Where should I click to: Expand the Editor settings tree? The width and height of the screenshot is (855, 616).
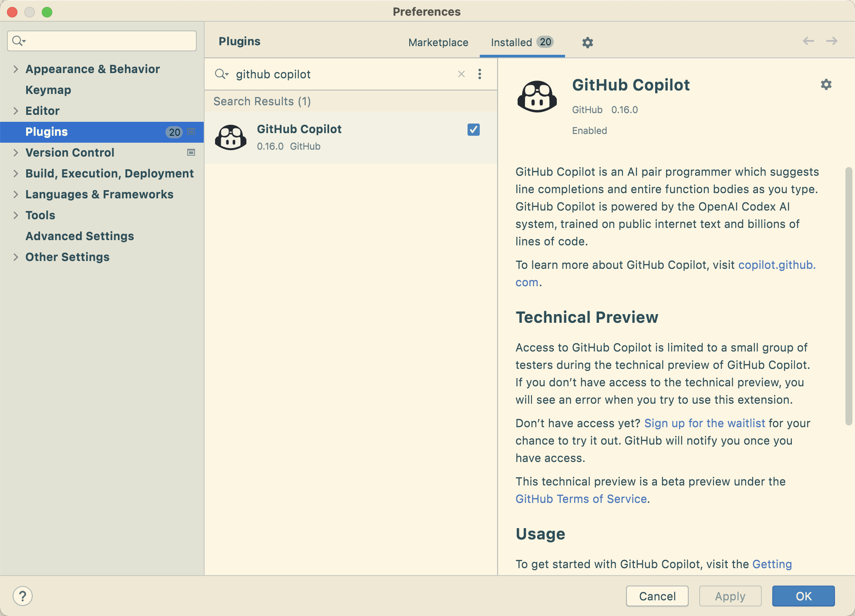[x=16, y=111]
